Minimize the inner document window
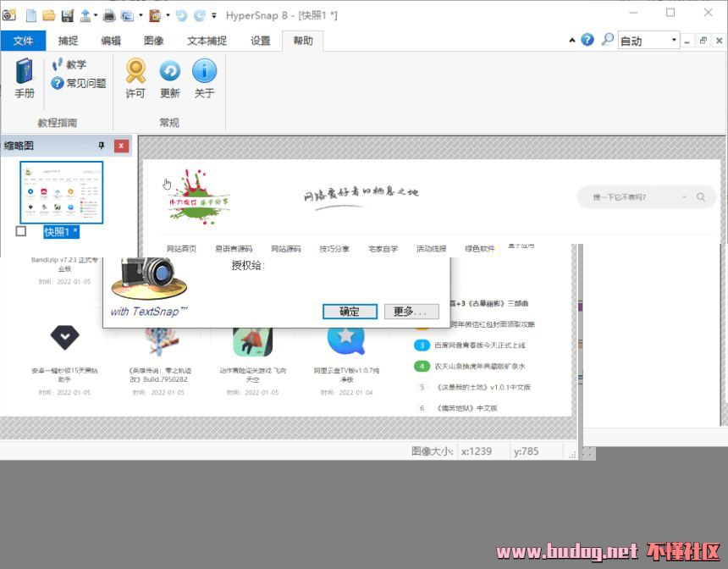Viewport: 728px width, 569px height. point(687,41)
